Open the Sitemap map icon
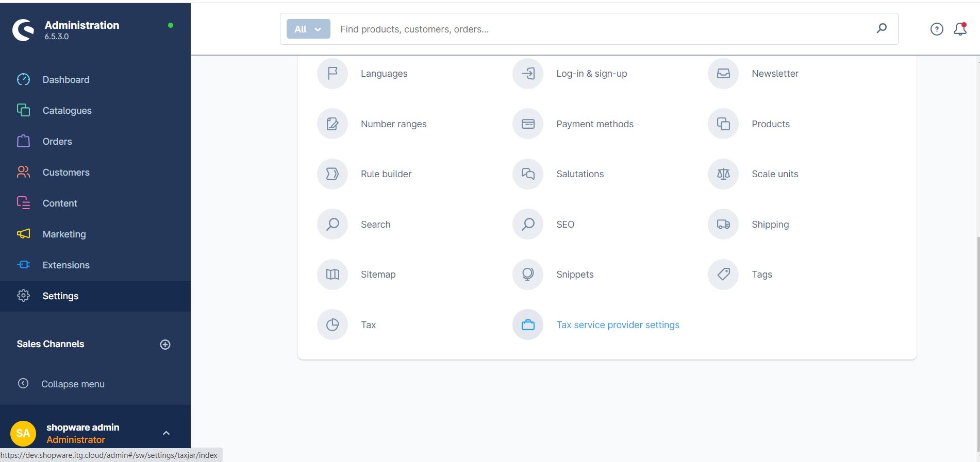This screenshot has width=980, height=462. (x=333, y=275)
